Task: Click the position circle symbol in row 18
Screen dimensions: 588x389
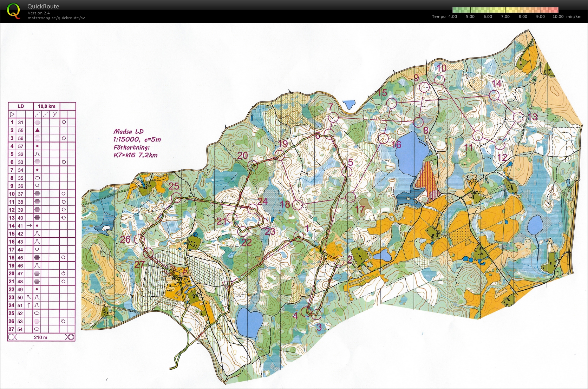Action: click(64, 258)
